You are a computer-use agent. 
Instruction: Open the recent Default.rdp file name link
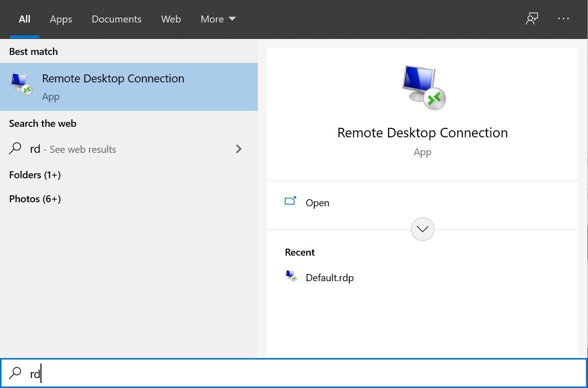[x=330, y=278]
